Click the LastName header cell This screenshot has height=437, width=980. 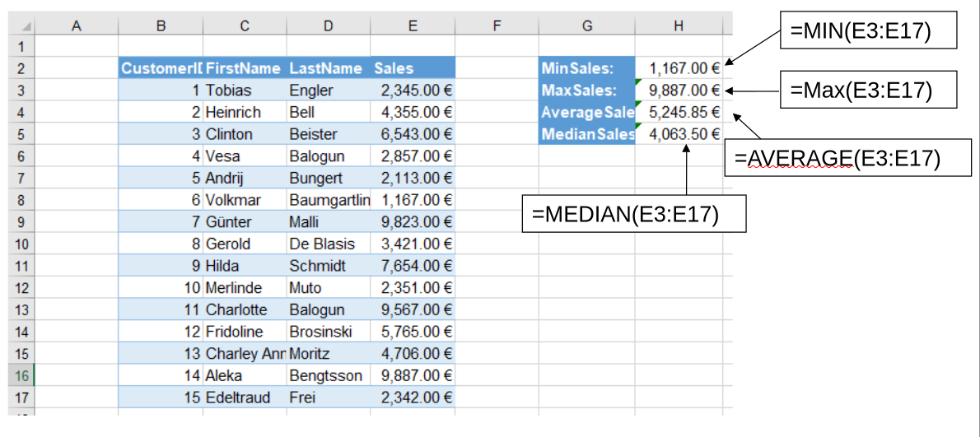pos(328,68)
